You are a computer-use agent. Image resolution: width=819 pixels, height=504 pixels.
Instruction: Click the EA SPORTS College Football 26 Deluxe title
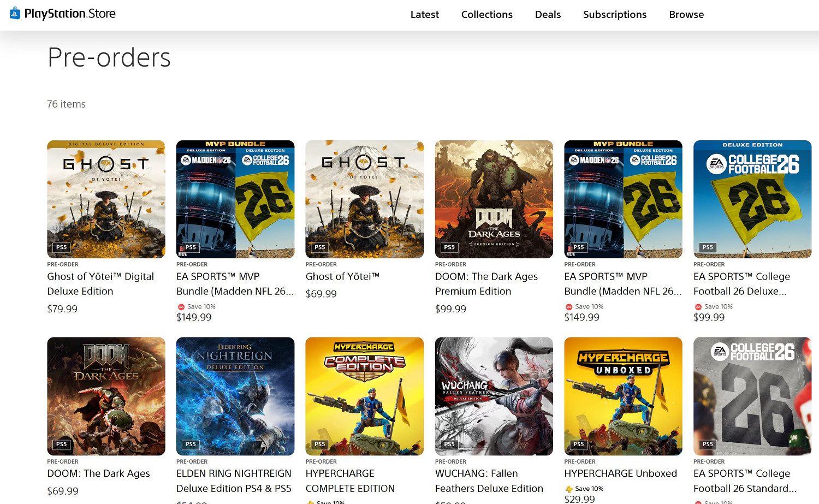coord(741,284)
